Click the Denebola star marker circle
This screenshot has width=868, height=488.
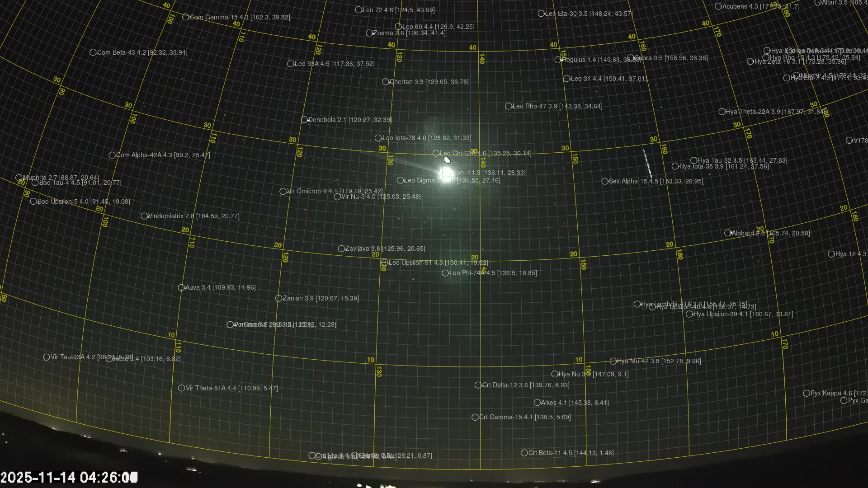[x=304, y=120]
